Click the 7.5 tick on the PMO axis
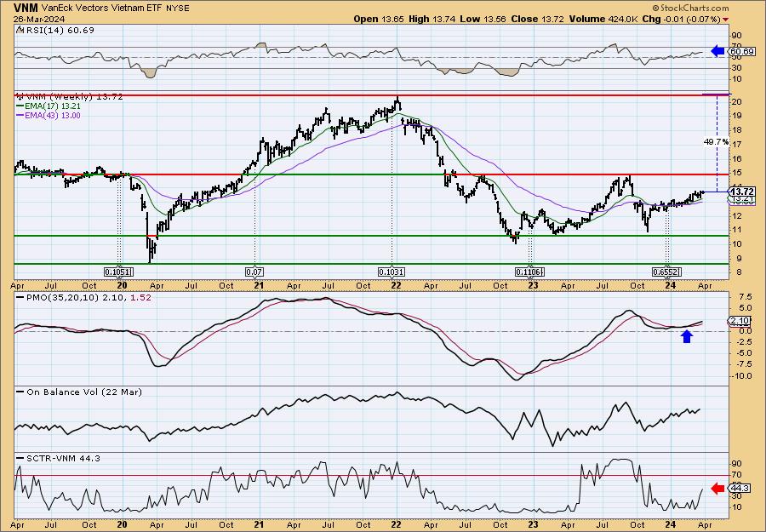 (745, 297)
